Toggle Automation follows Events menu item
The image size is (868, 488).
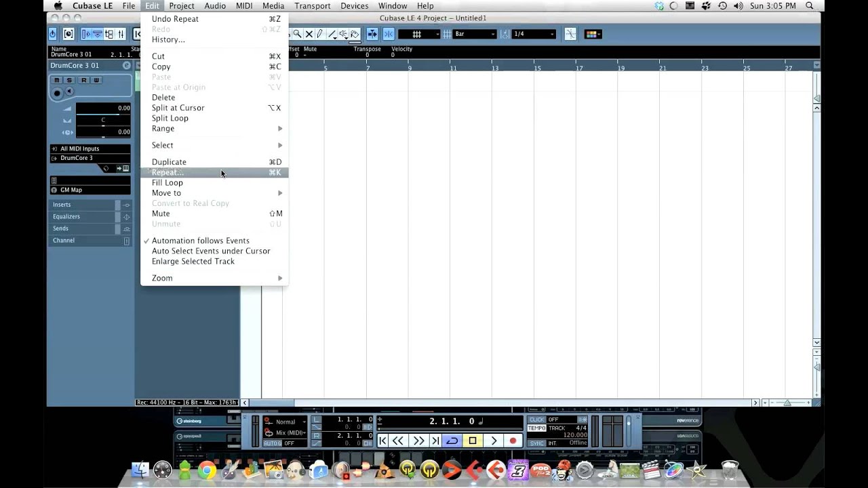point(214,241)
